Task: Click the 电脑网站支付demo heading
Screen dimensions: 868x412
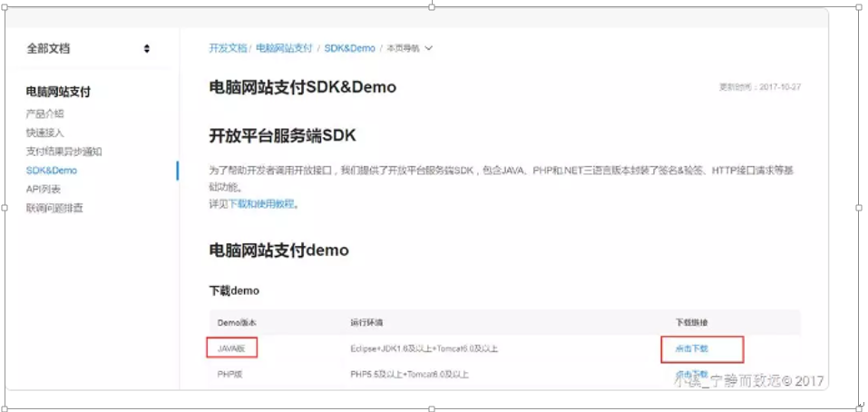Action: (279, 250)
